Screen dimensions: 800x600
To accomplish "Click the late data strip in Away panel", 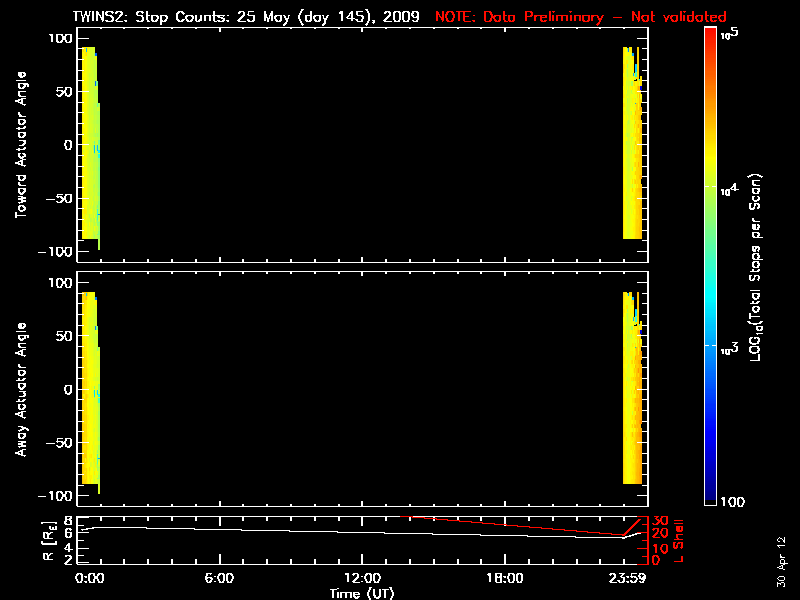I will click(633, 388).
